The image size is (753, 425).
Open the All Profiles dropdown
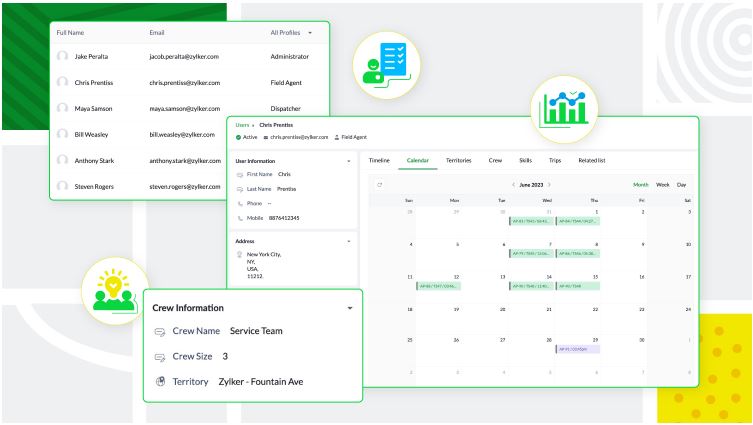pos(291,33)
